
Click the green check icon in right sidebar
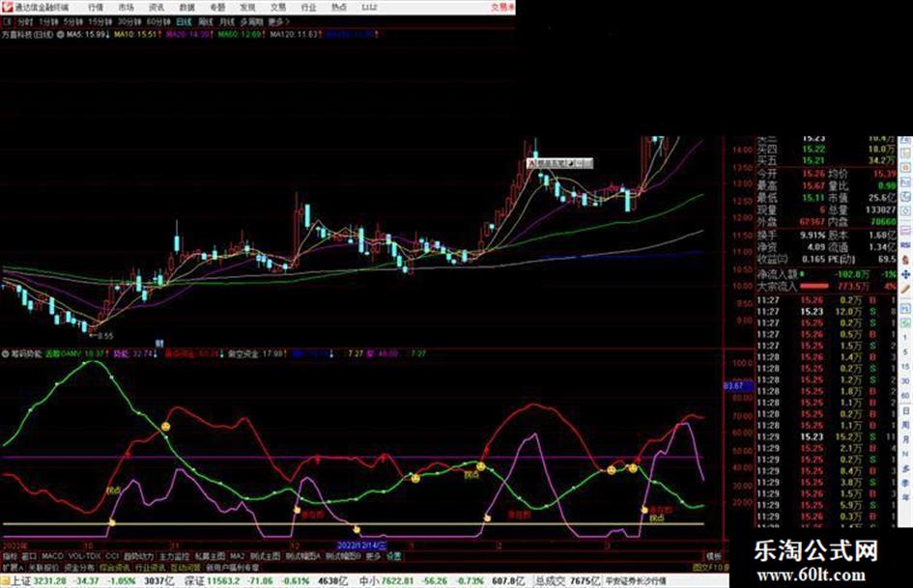click(905, 322)
